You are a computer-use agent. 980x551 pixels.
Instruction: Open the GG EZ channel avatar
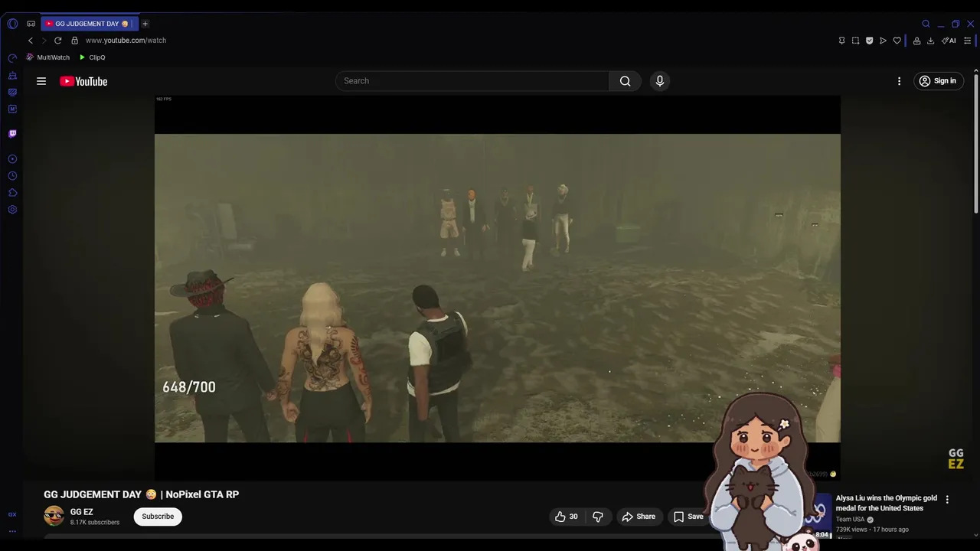[54, 516]
